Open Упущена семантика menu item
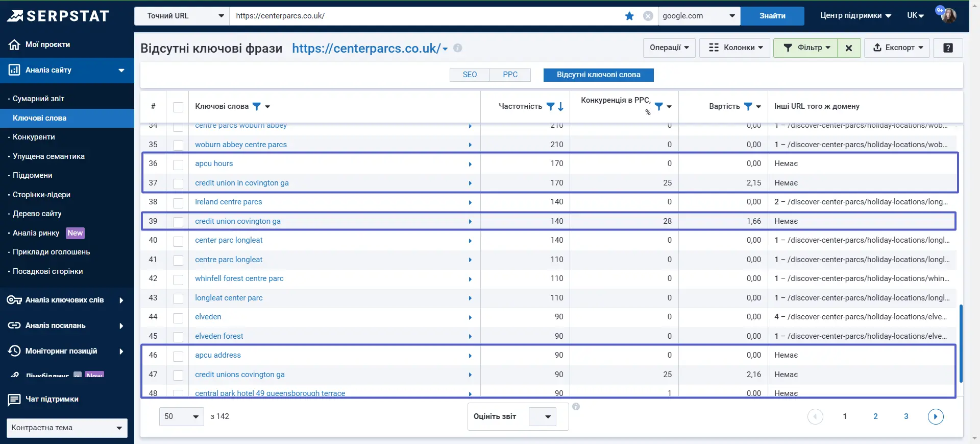Viewport: 980px width, 444px height. click(48, 156)
